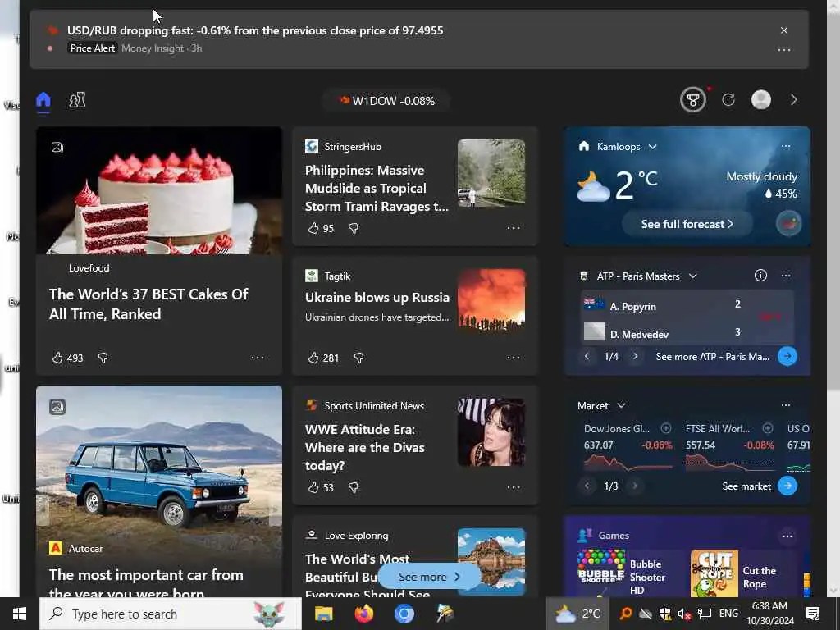Expand the widget panel with right chevron
Image resolution: width=840 pixels, height=630 pixels.
[x=794, y=100]
